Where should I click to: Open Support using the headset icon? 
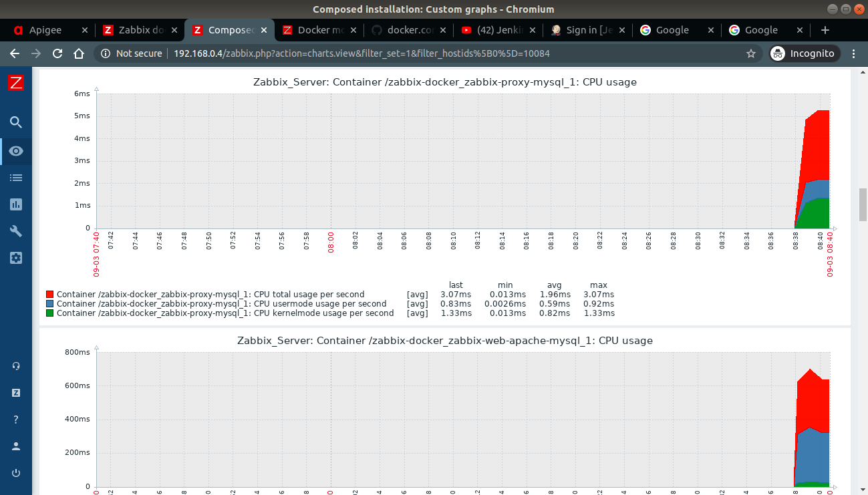tap(15, 365)
